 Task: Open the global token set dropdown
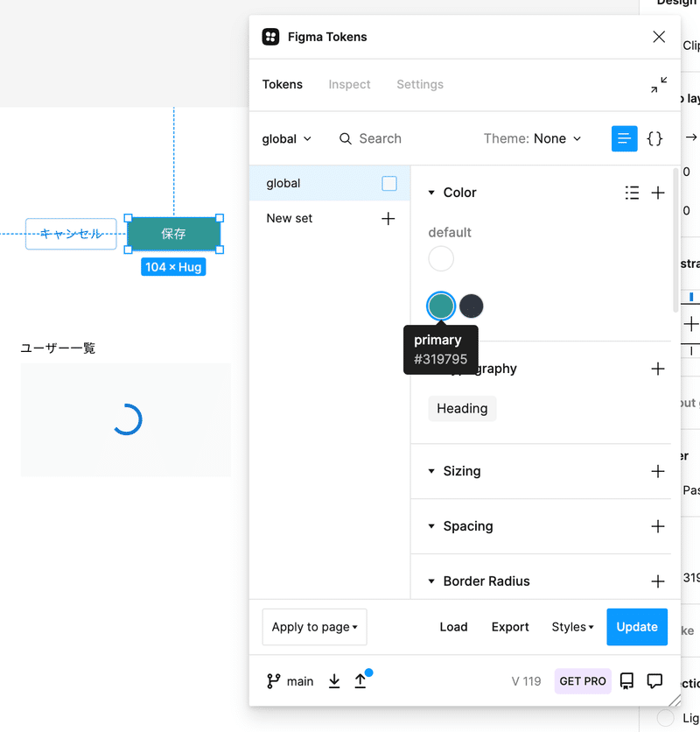[286, 139]
